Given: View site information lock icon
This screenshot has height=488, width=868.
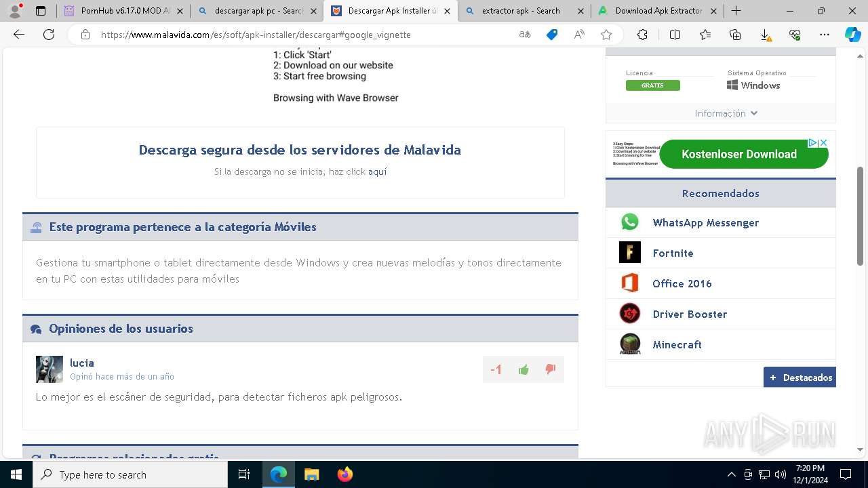Looking at the screenshot, I should click(85, 35).
